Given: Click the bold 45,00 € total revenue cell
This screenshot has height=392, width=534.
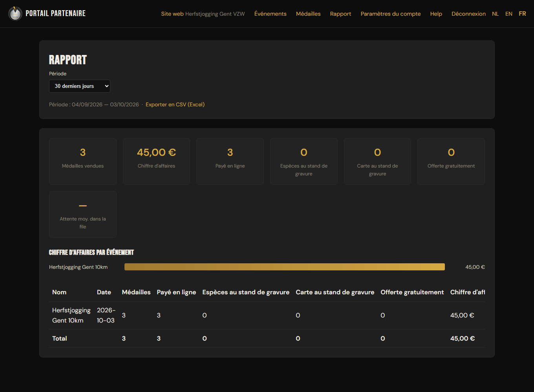Looking at the screenshot, I should click(x=463, y=339).
